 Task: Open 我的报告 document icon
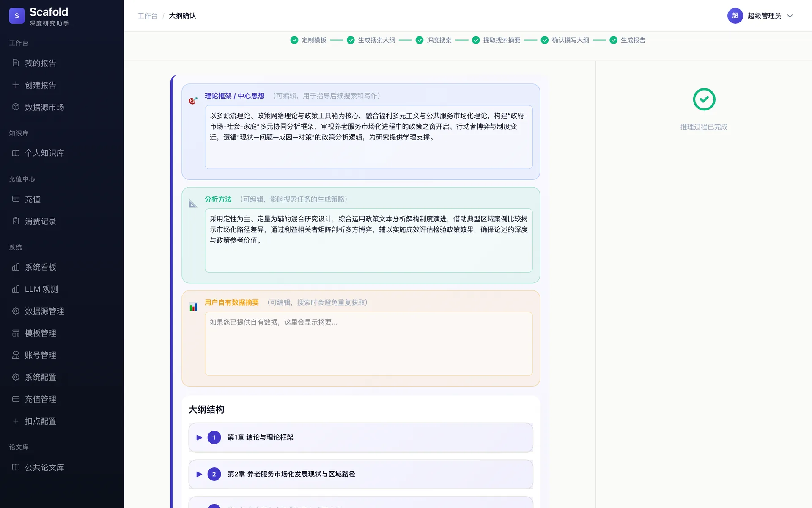pyautogui.click(x=16, y=63)
